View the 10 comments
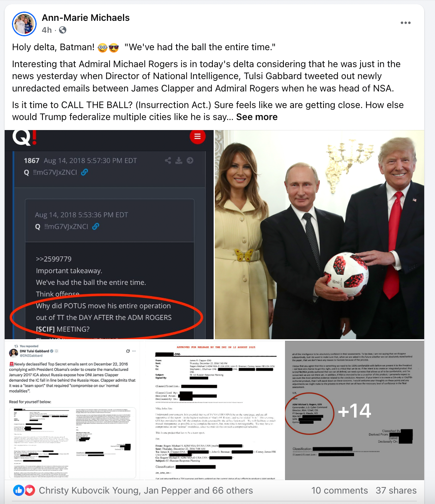Image resolution: width=435 pixels, height=504 pixels. (x=339, y=490)
